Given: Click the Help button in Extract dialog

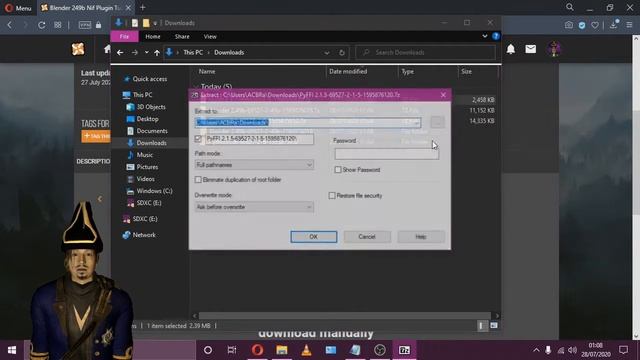Looking at the screenshot, I should [421, 237].
